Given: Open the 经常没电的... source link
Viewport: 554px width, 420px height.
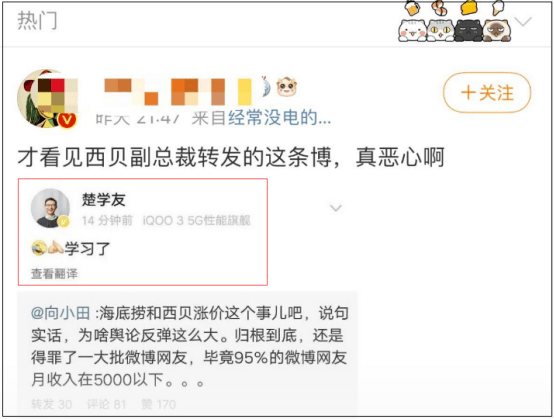Looking at the screenshot, I should [280, 118].
